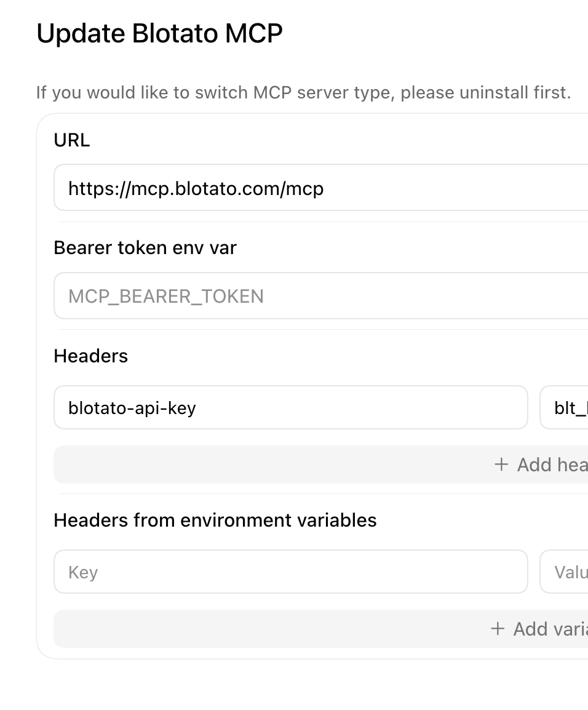Click the header value field starting with blt_

(x=564, y=407)
